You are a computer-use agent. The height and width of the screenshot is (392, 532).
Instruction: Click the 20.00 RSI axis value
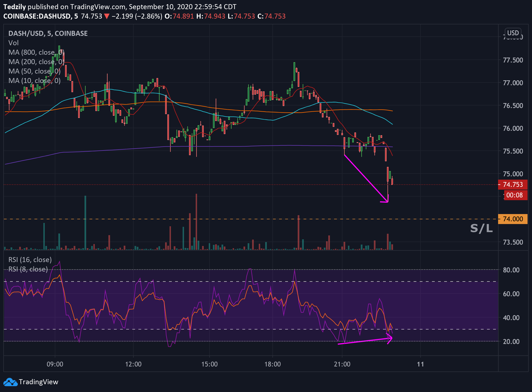click(x=511, y=342)
